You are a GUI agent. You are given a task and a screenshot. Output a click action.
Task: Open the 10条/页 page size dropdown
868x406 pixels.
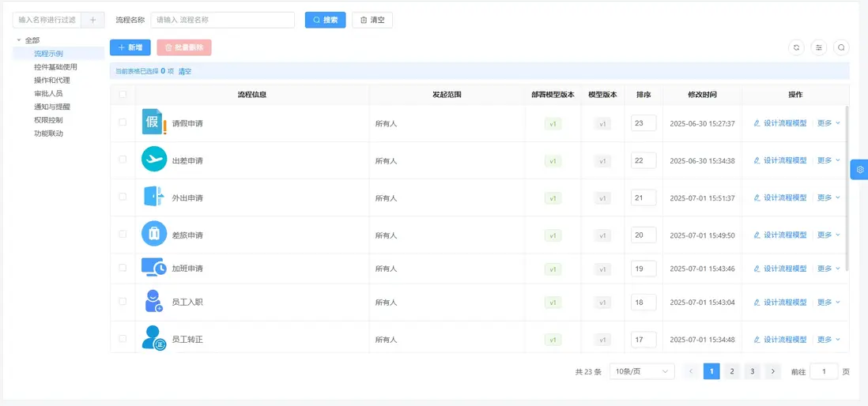tap(642, 371)
